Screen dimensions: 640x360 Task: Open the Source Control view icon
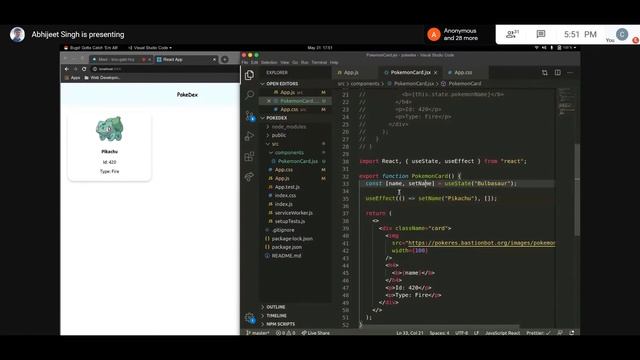[249, 116]
